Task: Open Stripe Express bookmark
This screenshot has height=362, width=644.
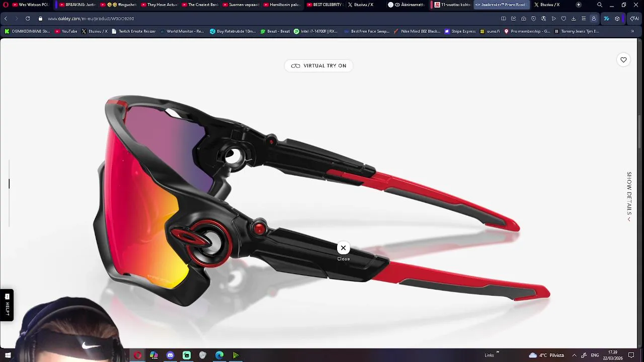Action: tap(459, 31)
